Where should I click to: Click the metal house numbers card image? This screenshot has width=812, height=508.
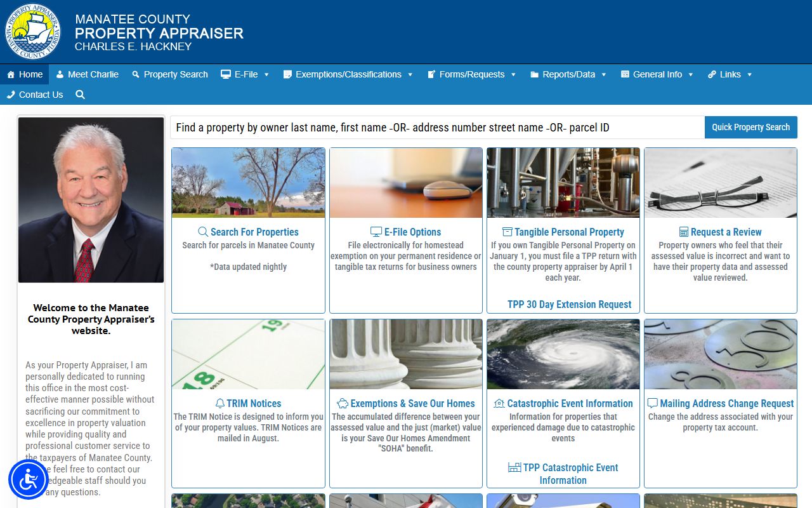pyautogui.click(x=721, y=354)
